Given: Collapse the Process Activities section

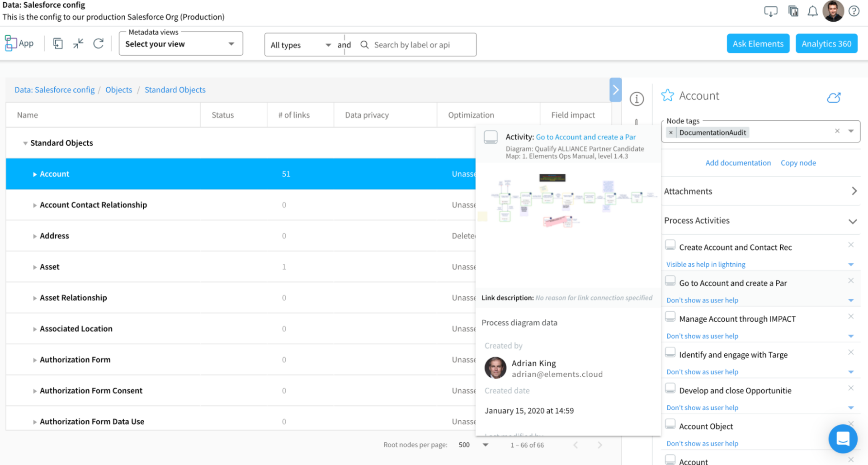Looking at the screenshot, I should click(853, 221).
